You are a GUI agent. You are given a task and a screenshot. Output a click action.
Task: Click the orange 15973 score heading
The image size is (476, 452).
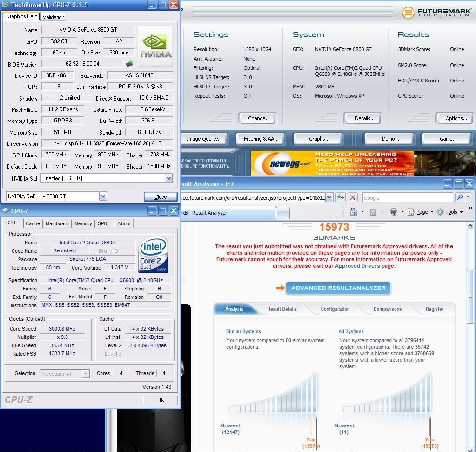[334, 227]
